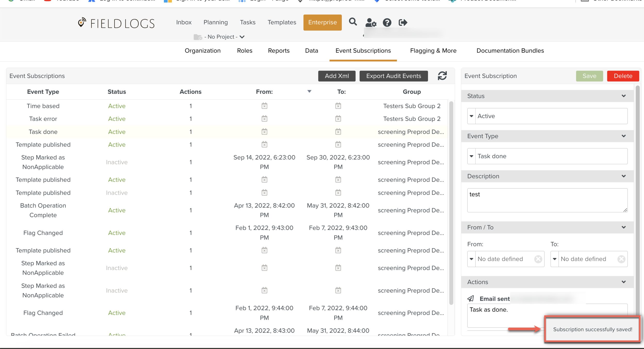Select the Enterprise menu
Screen dimensions: 644x349
point(322,22)
